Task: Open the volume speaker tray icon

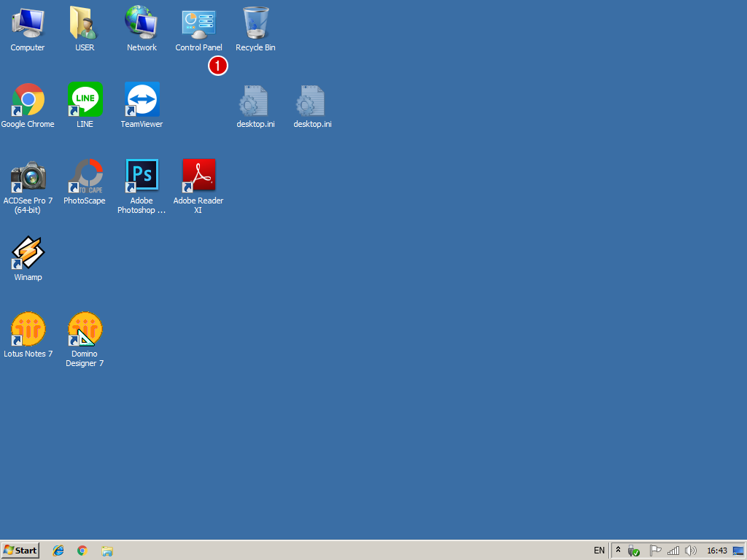Action: (690, 551)
